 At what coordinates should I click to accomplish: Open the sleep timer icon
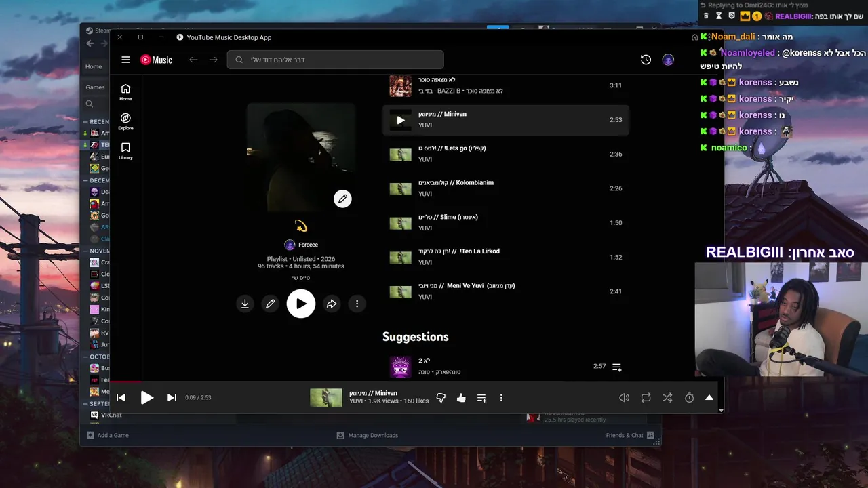point(689,398)
